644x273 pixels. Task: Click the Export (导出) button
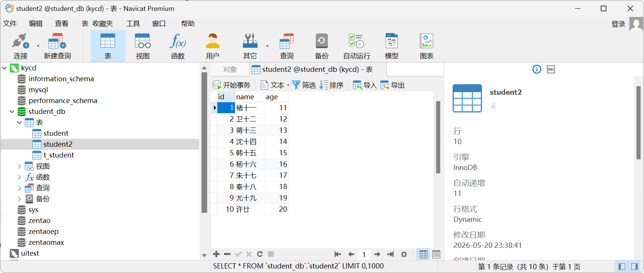[392, 85]
